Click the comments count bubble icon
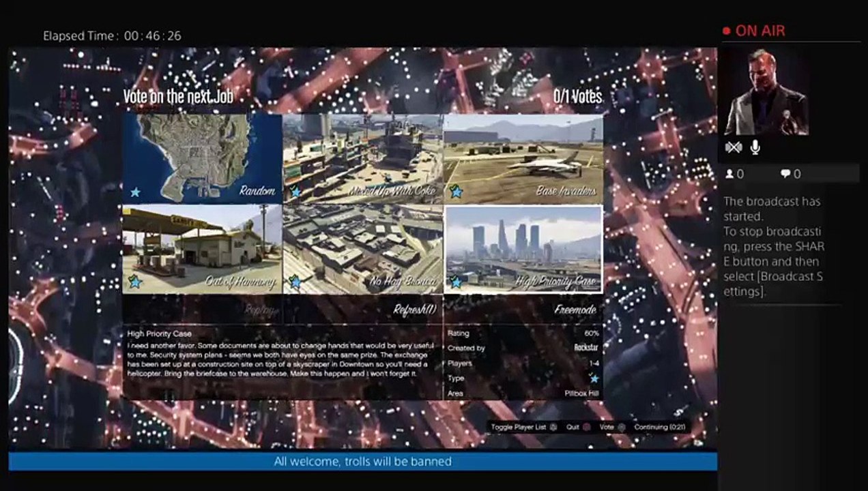The height and width of the screenshot is (491, 868). [785, 174]
